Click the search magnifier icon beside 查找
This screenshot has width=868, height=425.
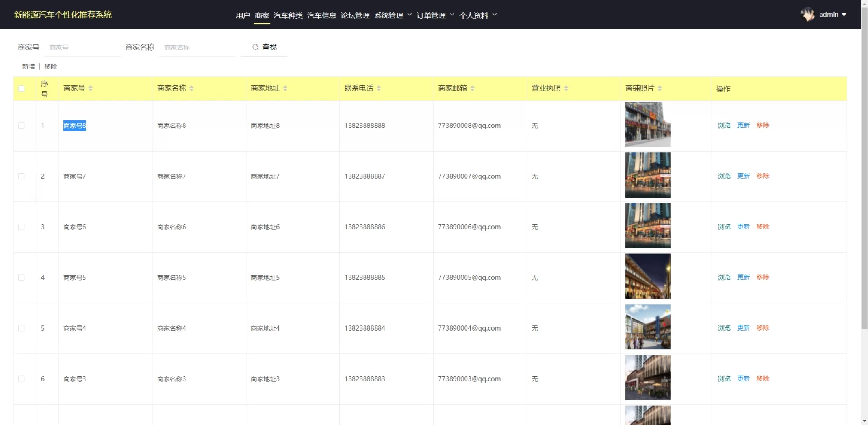click(256, 47)
